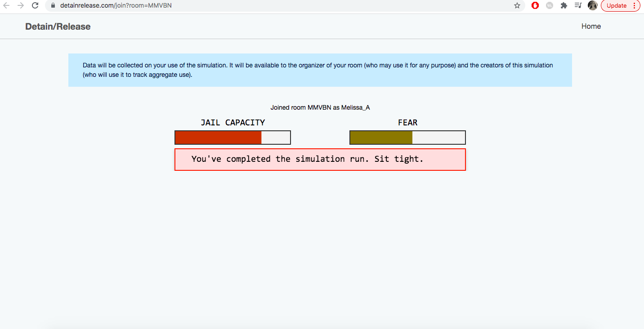Go to Home in the navigation bar

tap(591, 27)
